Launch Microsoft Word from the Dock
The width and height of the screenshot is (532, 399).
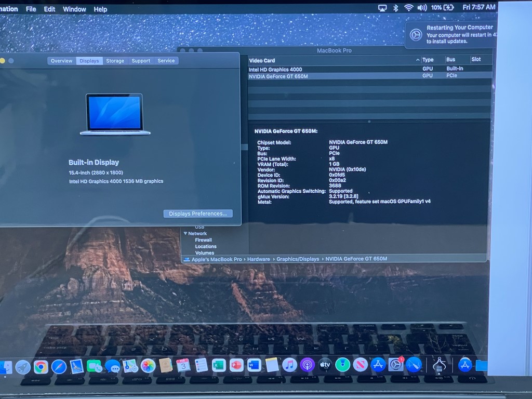click(254, 365)
